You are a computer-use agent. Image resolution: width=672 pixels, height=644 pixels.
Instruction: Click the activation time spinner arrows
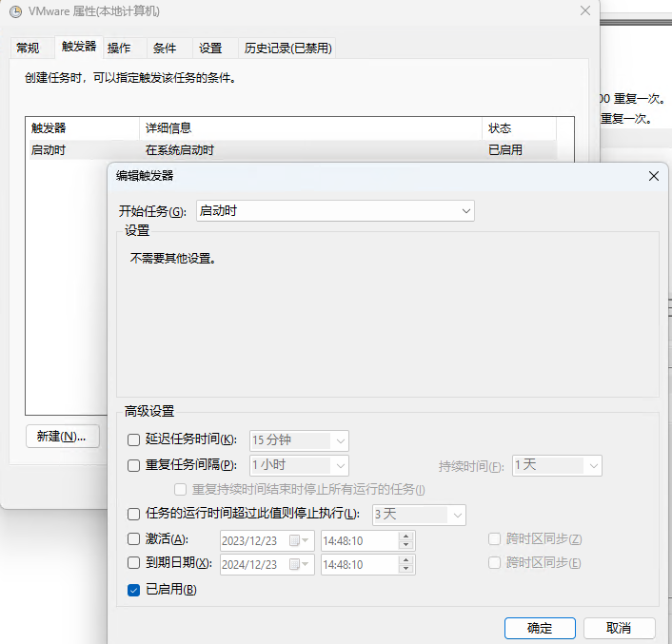click(x=406, y=540)
